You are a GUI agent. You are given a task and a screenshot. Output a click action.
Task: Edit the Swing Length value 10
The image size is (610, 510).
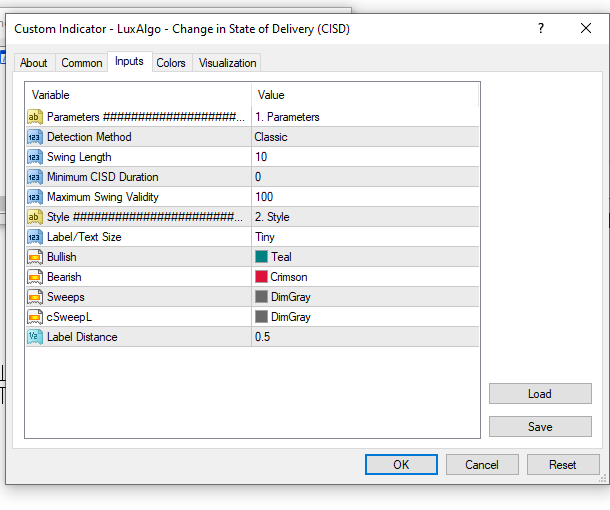pyautogui.click(x=365, y=157)
